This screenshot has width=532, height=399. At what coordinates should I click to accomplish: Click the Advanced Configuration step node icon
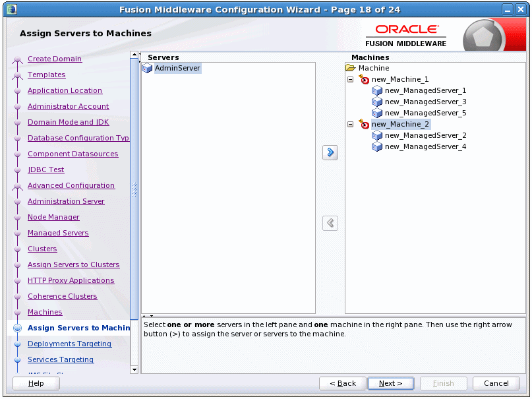click(x=18, y=187)
